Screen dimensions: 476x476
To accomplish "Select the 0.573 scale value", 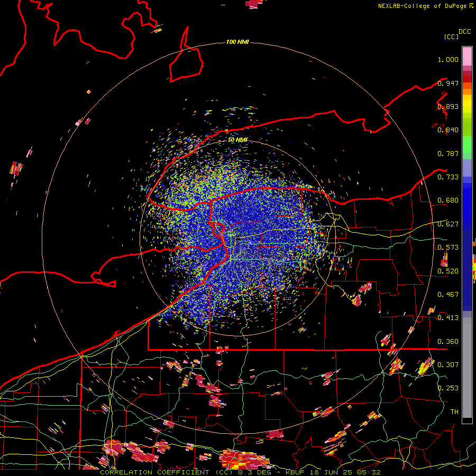I will [x=448, y=248].
